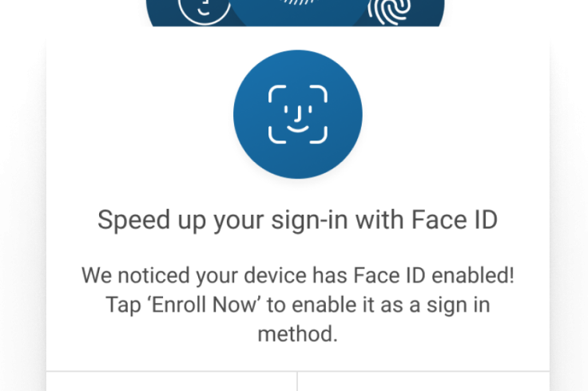Tap the large Face ID icon
Viewport: 588px width, 391px height.
298,114
